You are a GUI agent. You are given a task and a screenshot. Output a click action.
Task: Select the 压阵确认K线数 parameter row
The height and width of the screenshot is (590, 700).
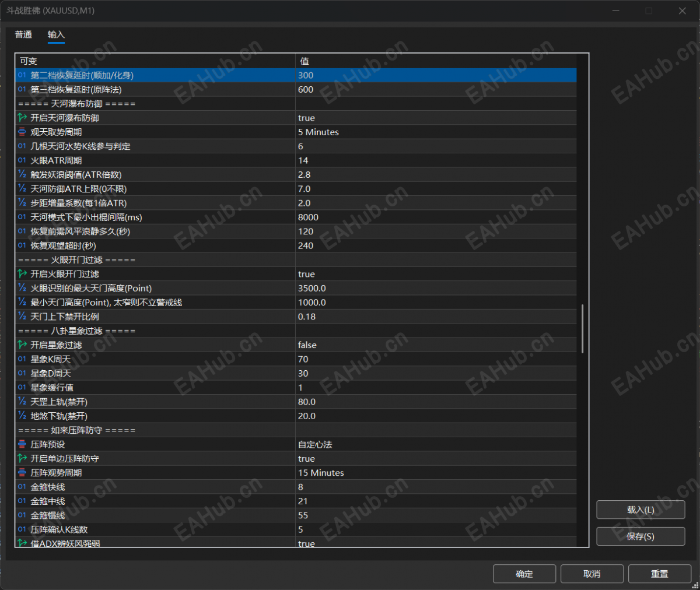(x=296, y=529)
